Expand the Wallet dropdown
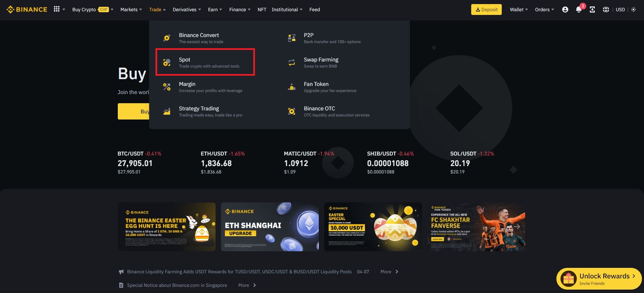This screenshot has width=644, height=293. tap(518, 10)
